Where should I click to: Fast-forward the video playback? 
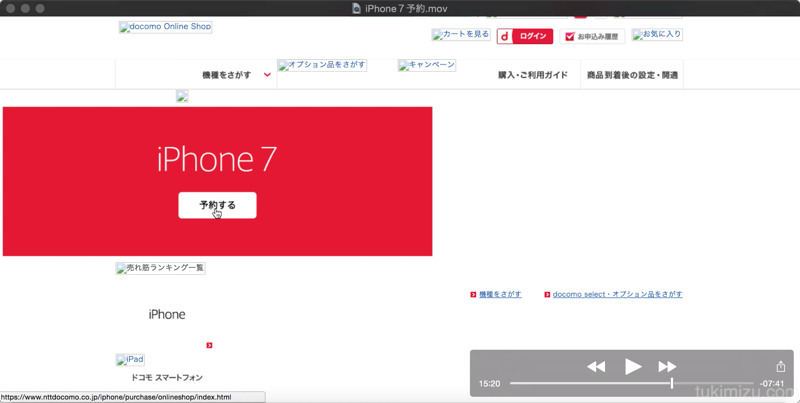click(667, 366)
